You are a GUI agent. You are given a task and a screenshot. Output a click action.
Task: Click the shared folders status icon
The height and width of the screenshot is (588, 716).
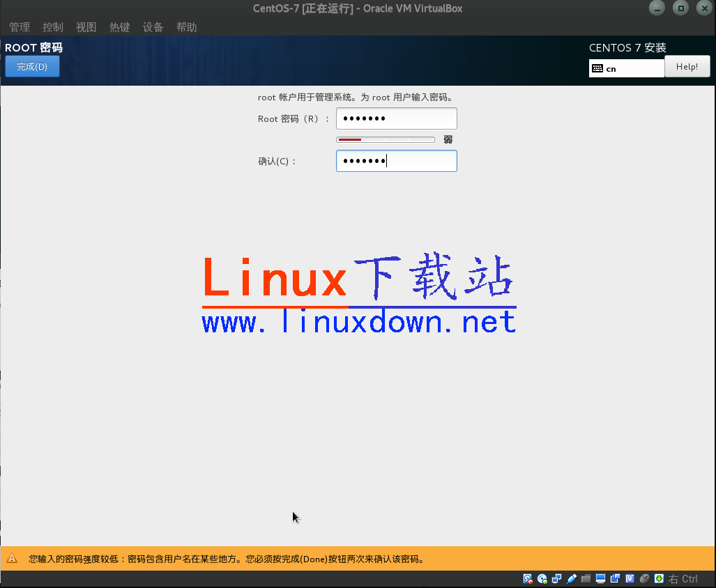point(586,579)
